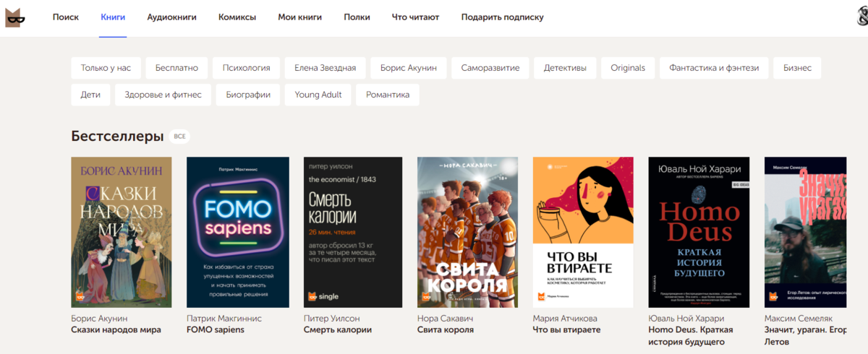This screenshot has width=868, height=354.
Task: Click the MyBook owl logo icon
Action: (x=16, y=17)
